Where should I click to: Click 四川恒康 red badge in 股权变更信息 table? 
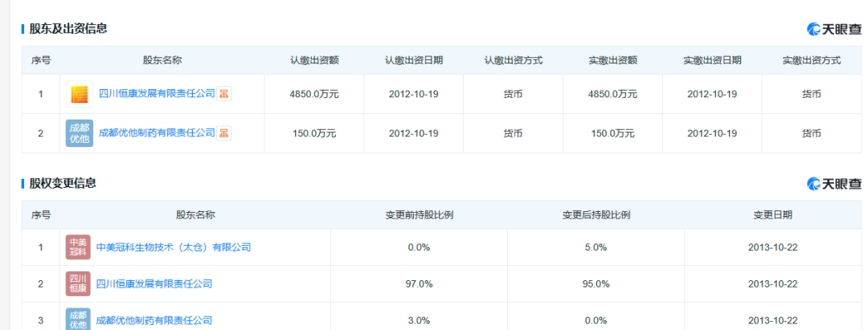[x=77, y=284]
